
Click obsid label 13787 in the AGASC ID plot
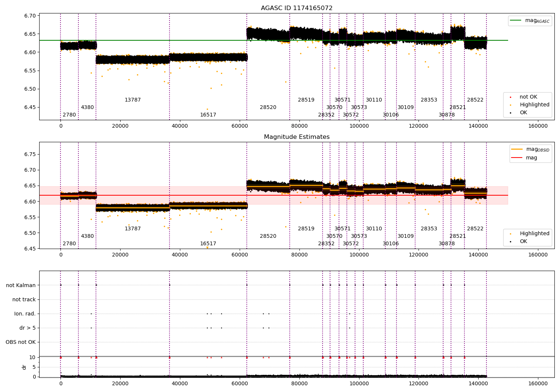pos(133,100)
